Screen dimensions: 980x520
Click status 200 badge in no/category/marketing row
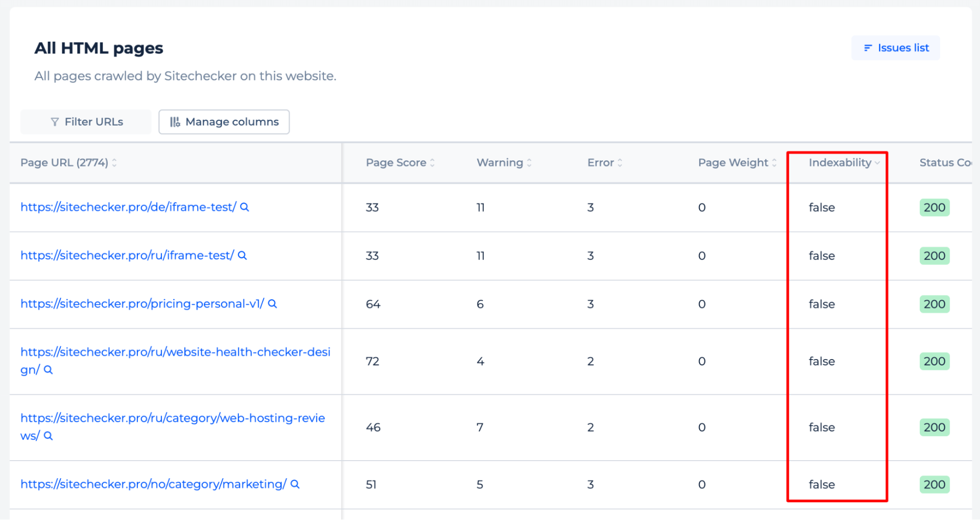(934, 485)
